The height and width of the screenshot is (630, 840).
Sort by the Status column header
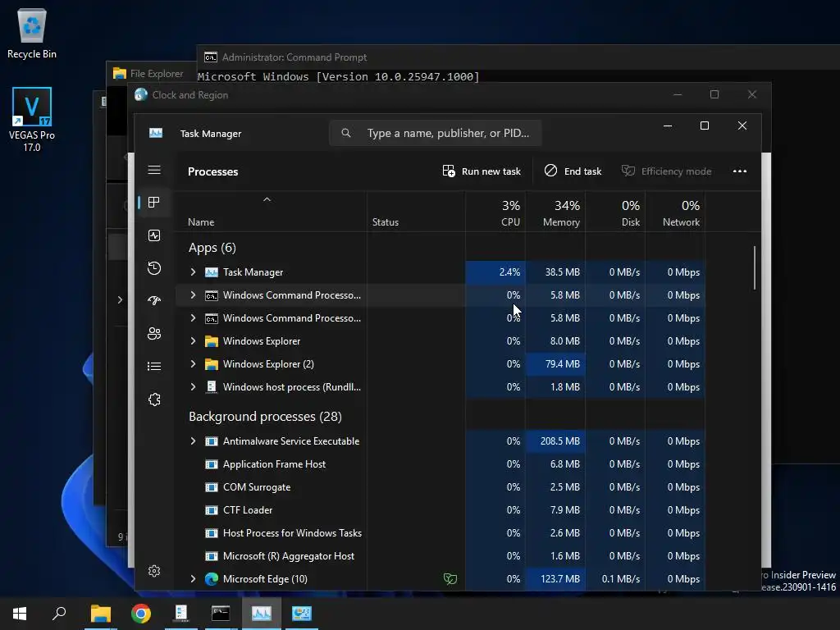point(416,212)
